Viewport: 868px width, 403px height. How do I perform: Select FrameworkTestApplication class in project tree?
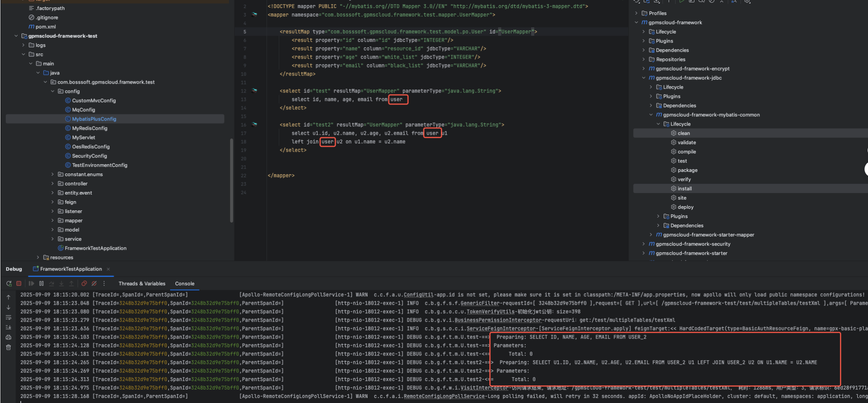point(95,248)
